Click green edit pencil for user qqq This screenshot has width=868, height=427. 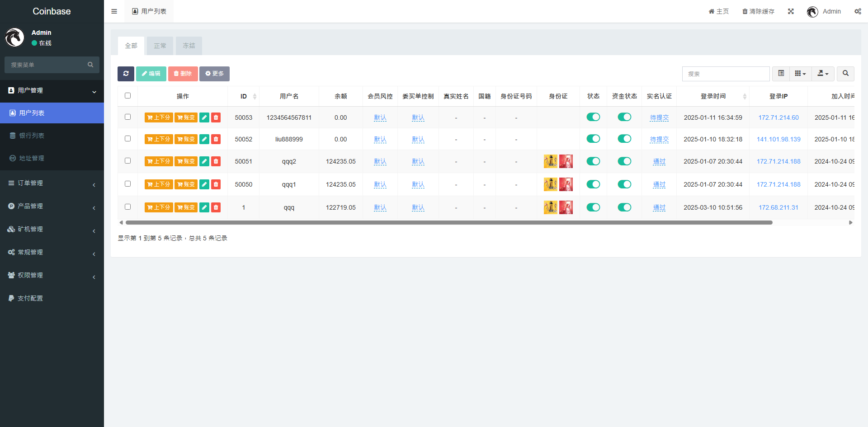coord(204,207)
